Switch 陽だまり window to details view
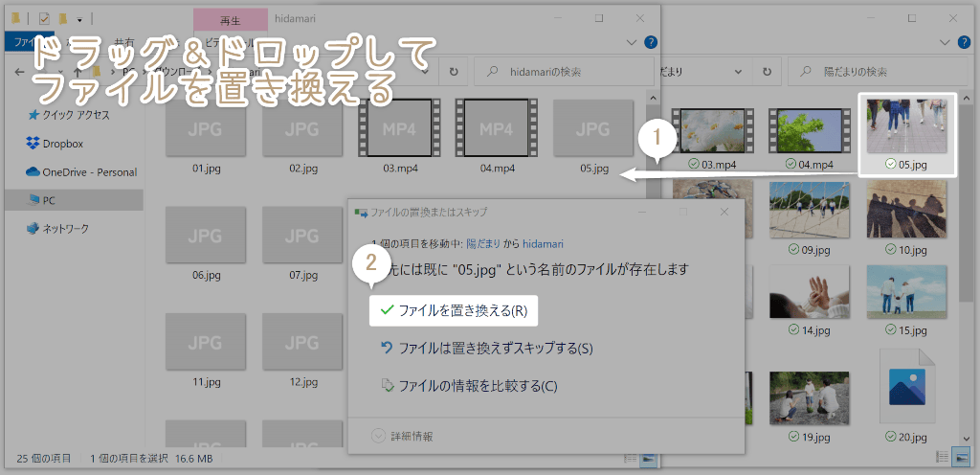 click(943, 459)
